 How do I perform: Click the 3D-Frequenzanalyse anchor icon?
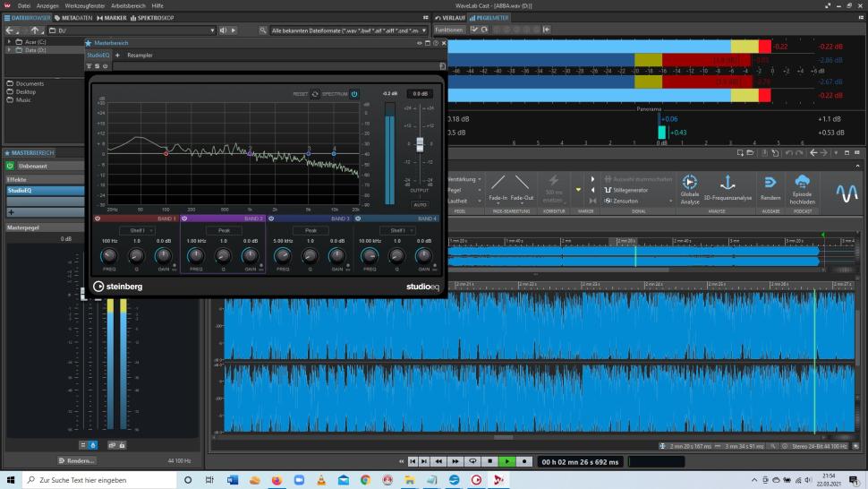728,183
